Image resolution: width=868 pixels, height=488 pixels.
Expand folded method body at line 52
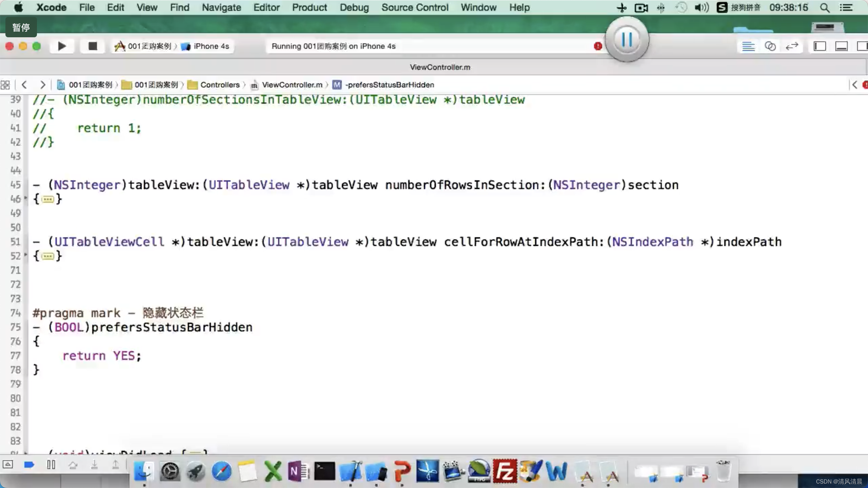click(x=48, y=256)
